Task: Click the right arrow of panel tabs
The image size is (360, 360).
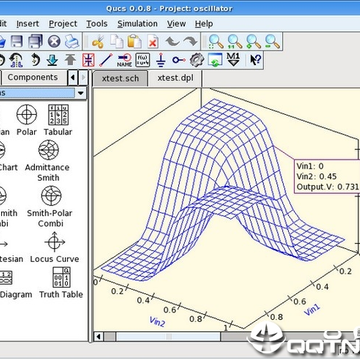Action: pyautogui.click(x=83, y=78)
